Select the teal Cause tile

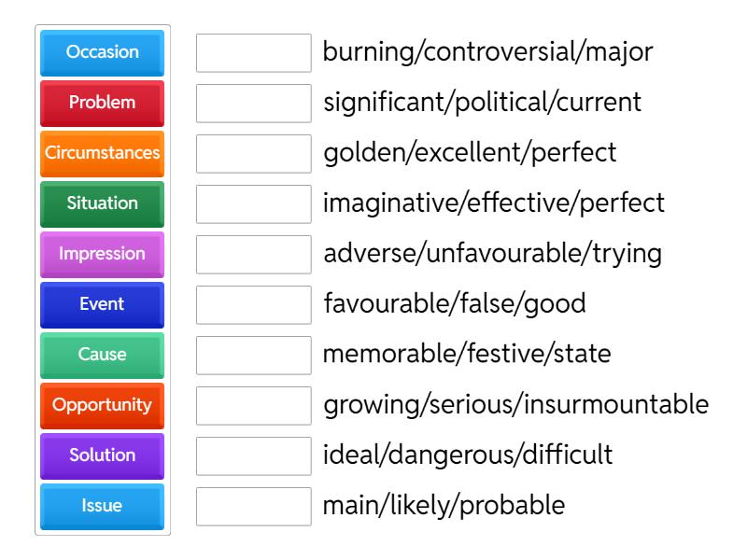click(103, 355)
